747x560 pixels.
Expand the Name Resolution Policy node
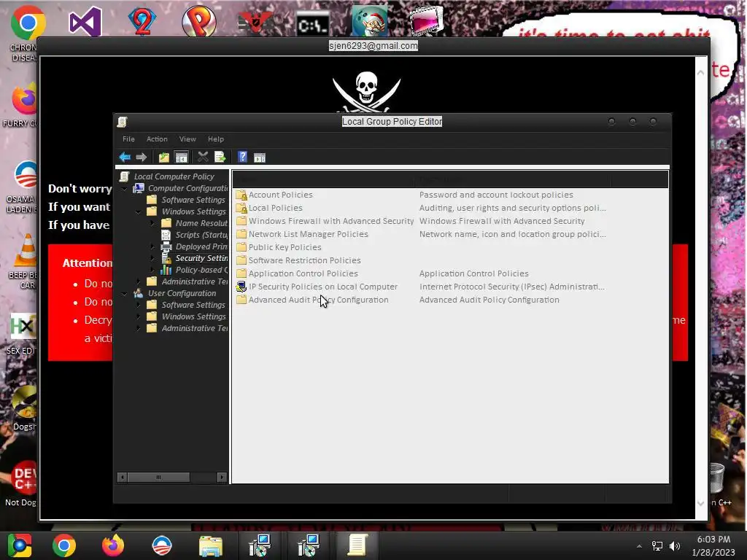tap(152, 223)
